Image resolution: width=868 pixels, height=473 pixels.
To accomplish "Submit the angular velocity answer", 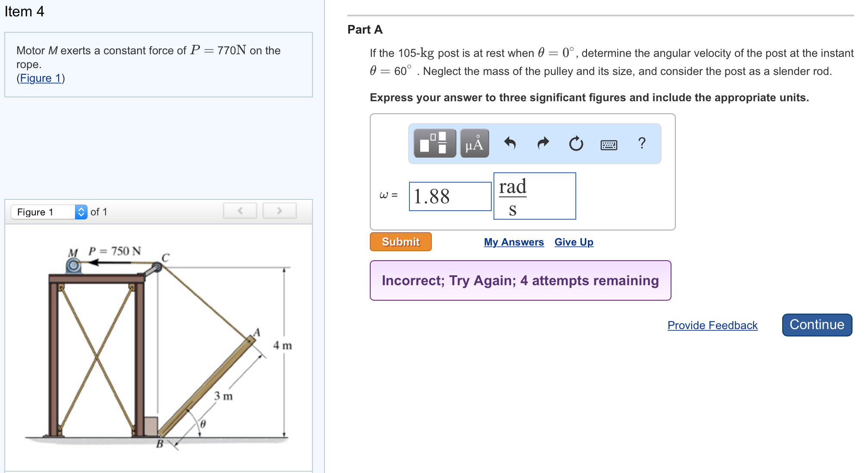I will click(x=400, y=242).
